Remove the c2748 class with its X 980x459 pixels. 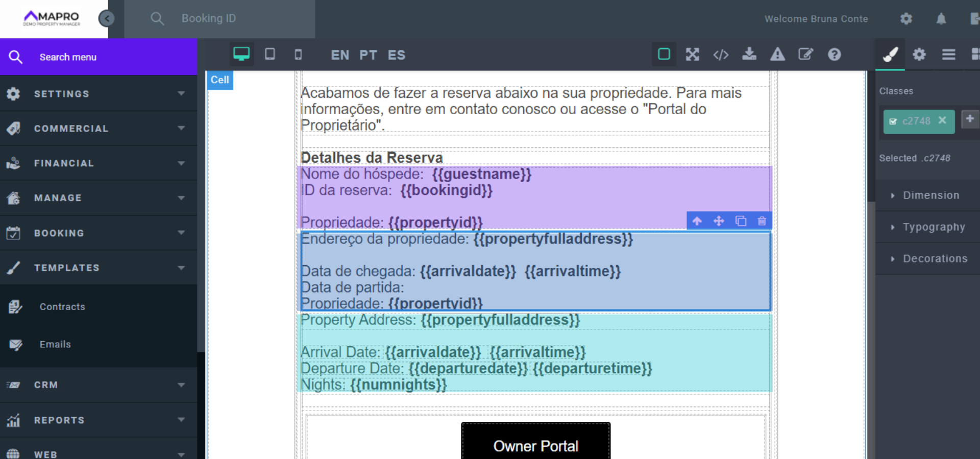(x=942, y=121)
